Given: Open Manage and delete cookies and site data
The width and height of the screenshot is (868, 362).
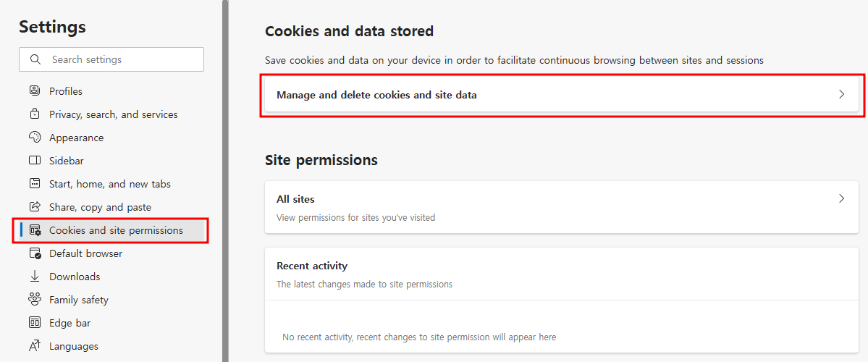Looking at the screenshot, I should [562, 95].
